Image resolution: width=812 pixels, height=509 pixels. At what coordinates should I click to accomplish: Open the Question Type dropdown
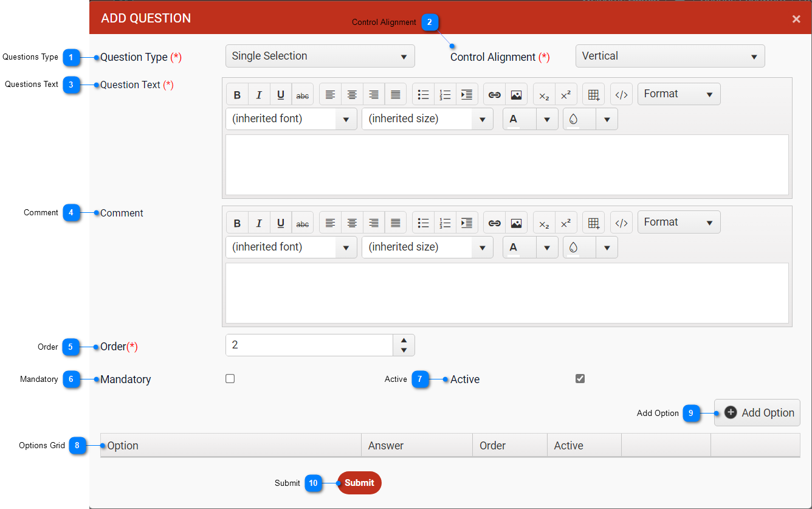[x=320, y=56]
